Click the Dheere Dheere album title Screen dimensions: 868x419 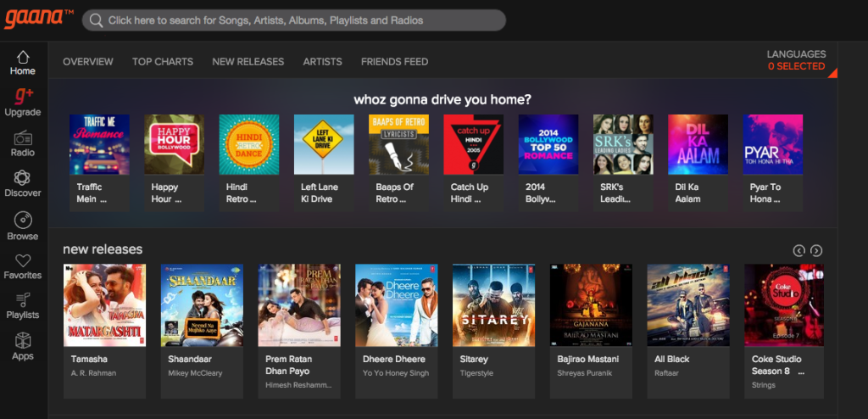393,359
